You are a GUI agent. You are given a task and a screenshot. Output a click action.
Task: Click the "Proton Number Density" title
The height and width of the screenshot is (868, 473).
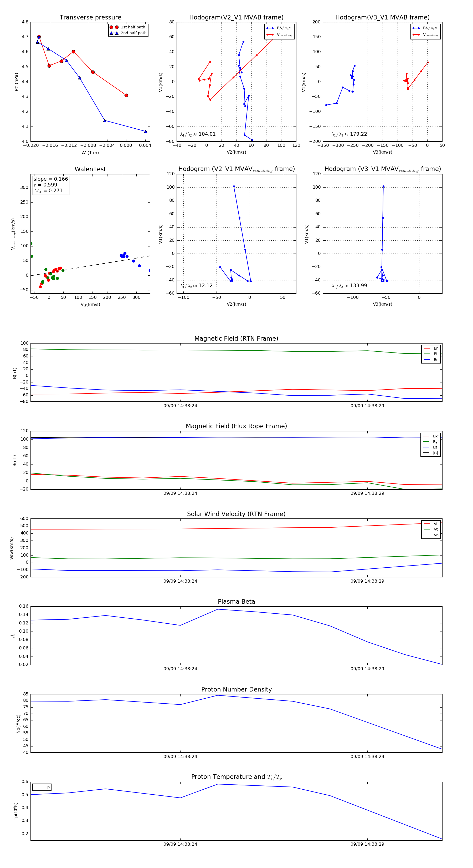click(236, 689)
